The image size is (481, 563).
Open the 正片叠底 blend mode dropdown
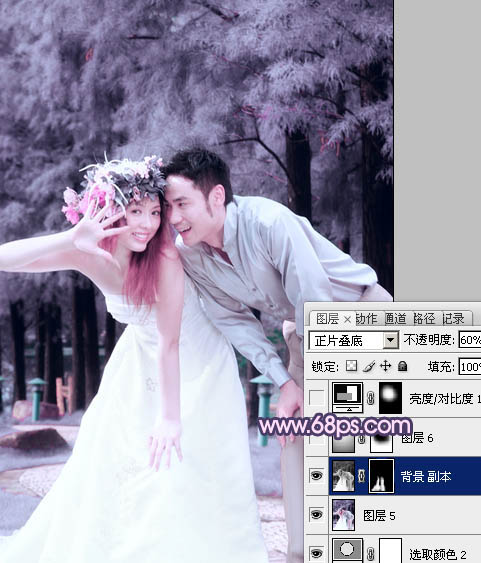[354, 340]
